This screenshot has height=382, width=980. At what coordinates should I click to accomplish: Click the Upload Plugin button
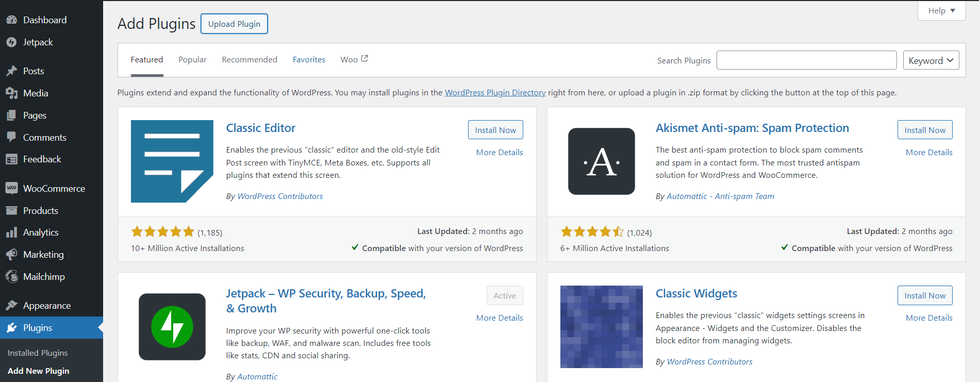[x=234, y=24]
